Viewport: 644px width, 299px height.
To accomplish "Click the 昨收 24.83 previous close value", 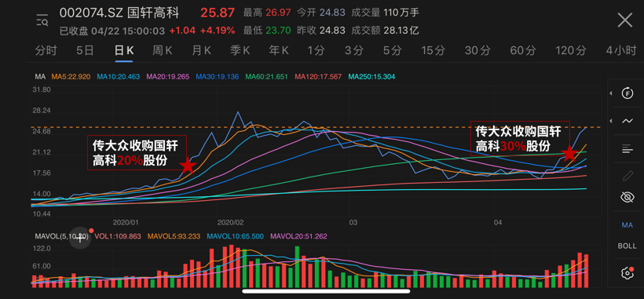I will (x=320, y=31).
